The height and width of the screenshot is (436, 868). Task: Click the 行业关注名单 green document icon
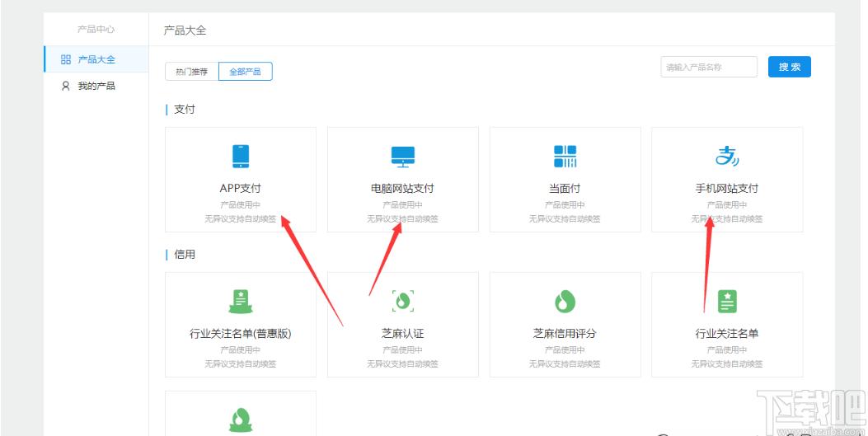tap(727, 302)
